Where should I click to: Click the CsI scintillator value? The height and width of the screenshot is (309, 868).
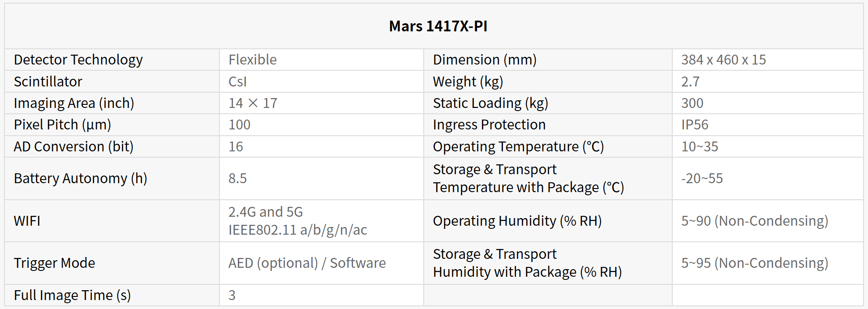tap(237, 82)
